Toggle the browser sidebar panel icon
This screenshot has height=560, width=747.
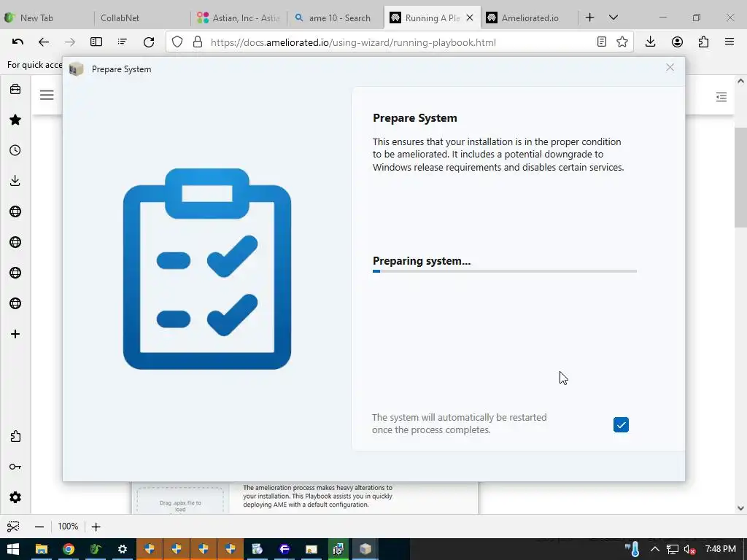coord(96,42)
